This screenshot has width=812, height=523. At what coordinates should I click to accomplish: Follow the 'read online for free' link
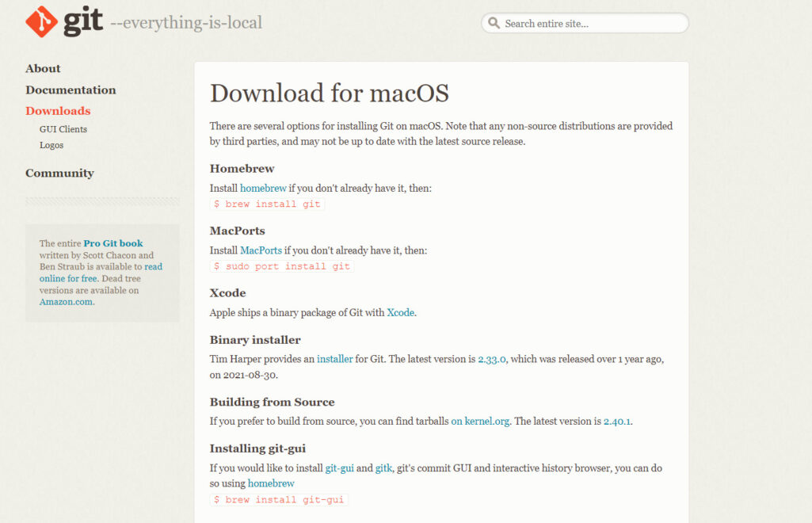(101, 273)
